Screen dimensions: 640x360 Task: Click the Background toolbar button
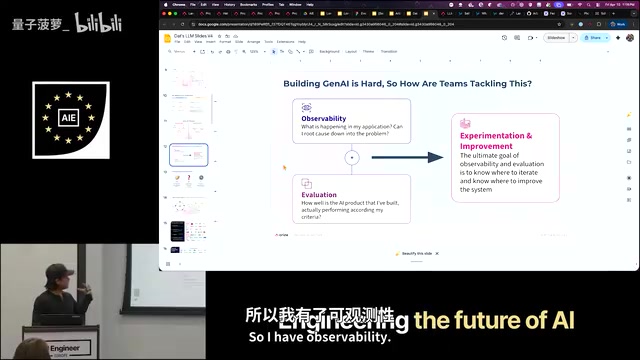click(x=329, y=52)
